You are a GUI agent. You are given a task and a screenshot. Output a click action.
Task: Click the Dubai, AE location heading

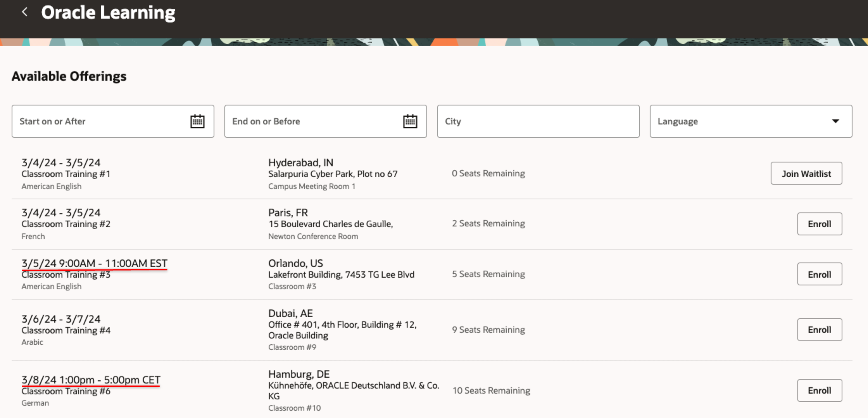point(291,313)
